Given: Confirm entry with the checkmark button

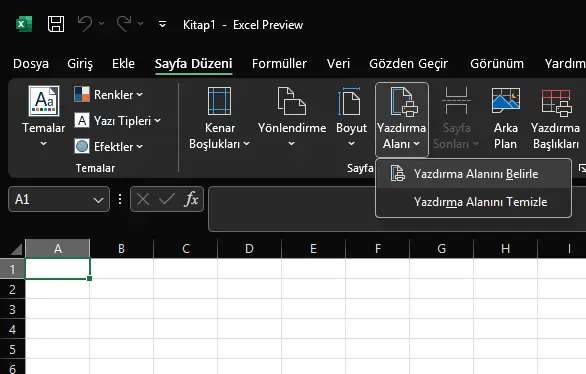Looking at the screenshot, I should pyautogui.click(x=167, y=199).
